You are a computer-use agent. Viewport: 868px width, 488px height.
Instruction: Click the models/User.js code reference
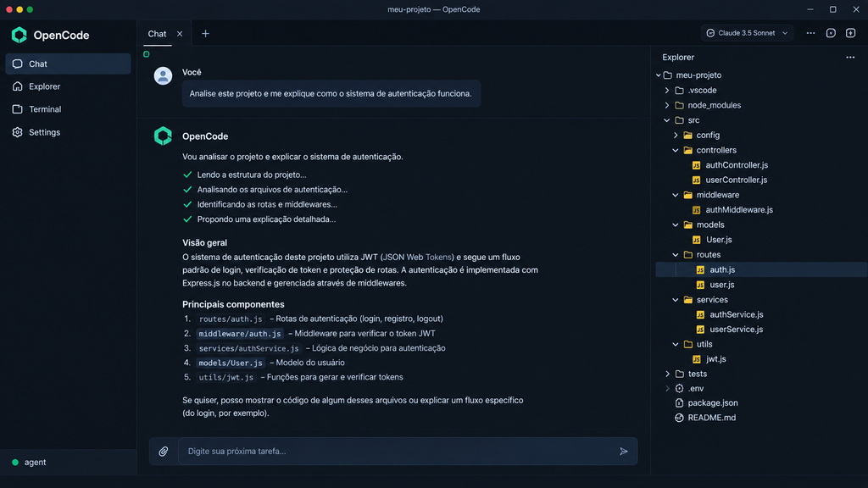click(x=231, y=363)
